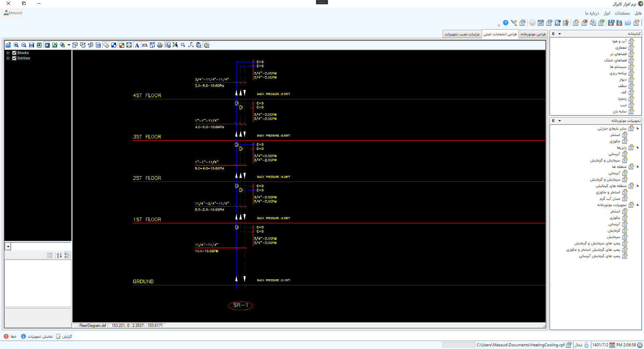Open the تجهیزات موتورخانه panel header dropdown arrow
Screen dimensions: 644x349
coord(559,121)
